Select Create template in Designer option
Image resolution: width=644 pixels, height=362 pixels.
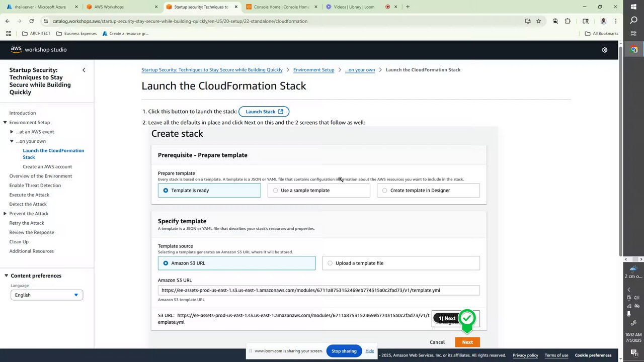[x=428, y=191]
